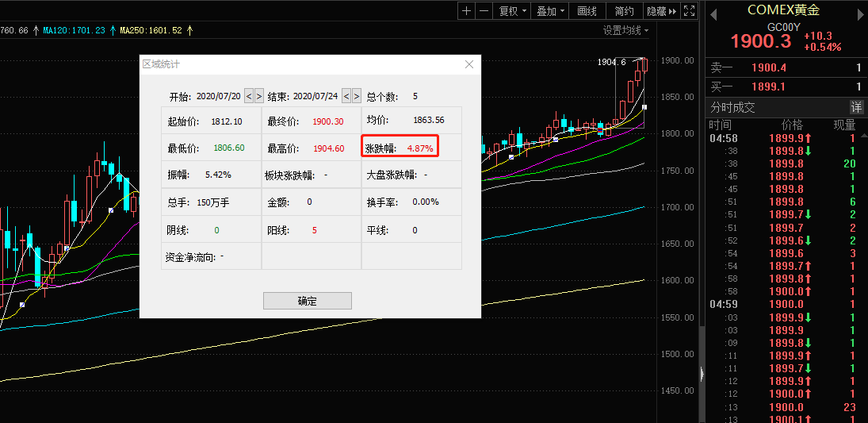Hide side panel via 隐藏 button
868x423 pixels.
(x=662, y=10)
